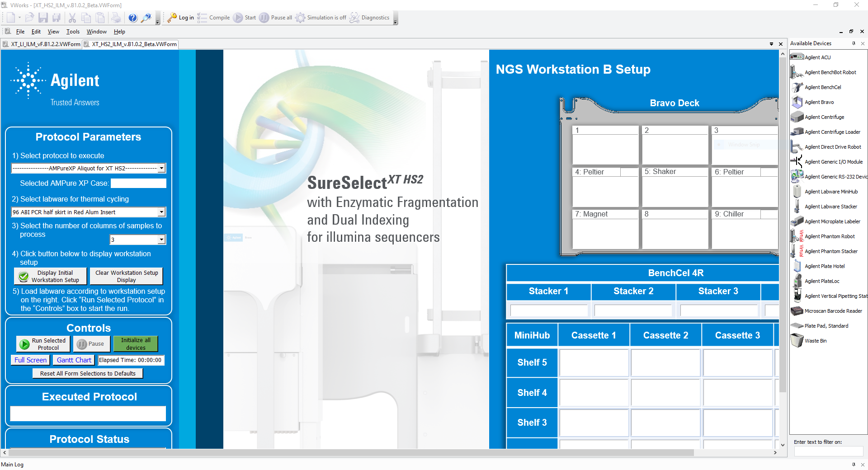Open the Compile tool on the toolbar
This screenshot has height=470, width=868.
coord(214,18)
